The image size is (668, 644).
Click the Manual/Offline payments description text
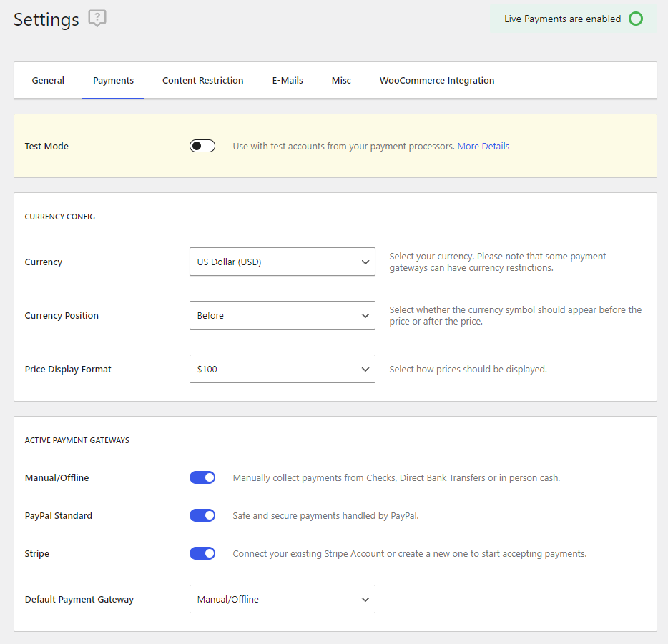(x=396, y=477)
